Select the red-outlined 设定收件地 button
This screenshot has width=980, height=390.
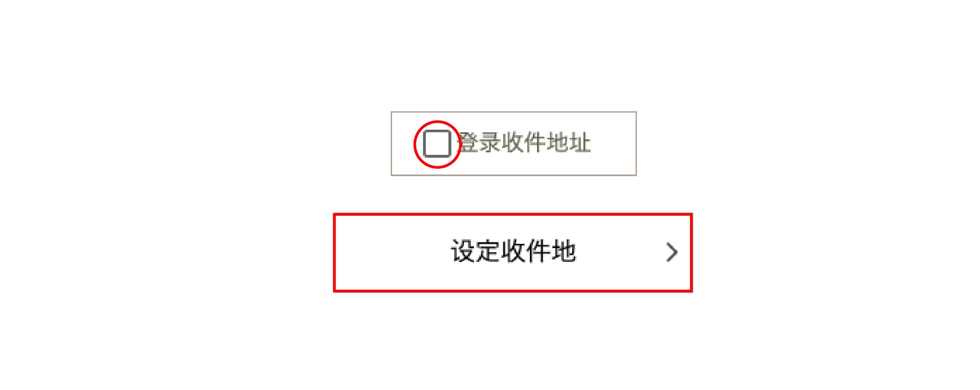pos(513,253)
